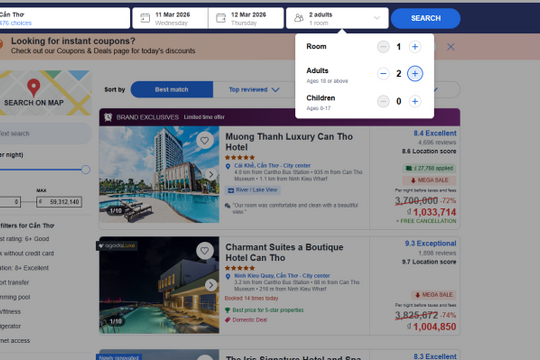This screenshot has width=540, height=360.
Task: Select the refrigerator filter
Action: 10,326
